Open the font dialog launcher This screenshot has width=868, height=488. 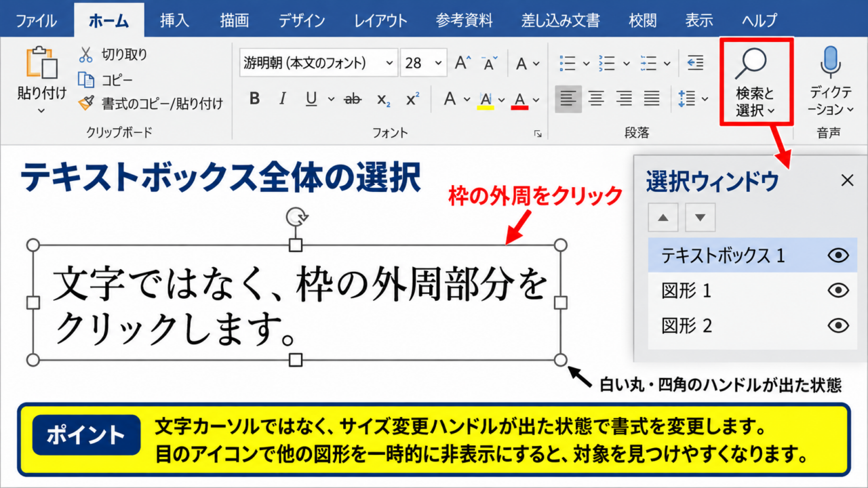tap(538, 134)
